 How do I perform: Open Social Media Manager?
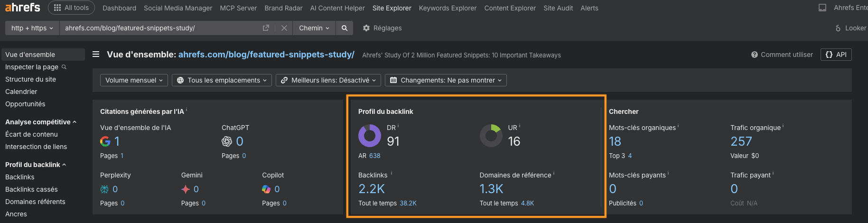pos(178,8)
